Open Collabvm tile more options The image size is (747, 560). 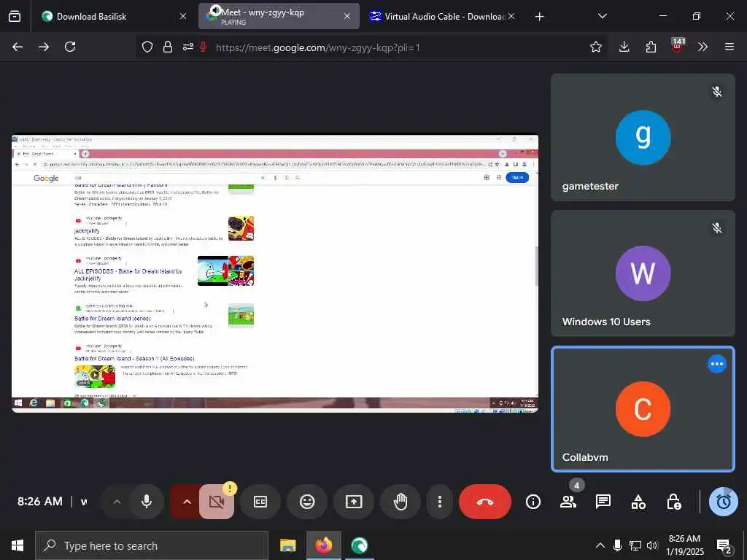716,364
